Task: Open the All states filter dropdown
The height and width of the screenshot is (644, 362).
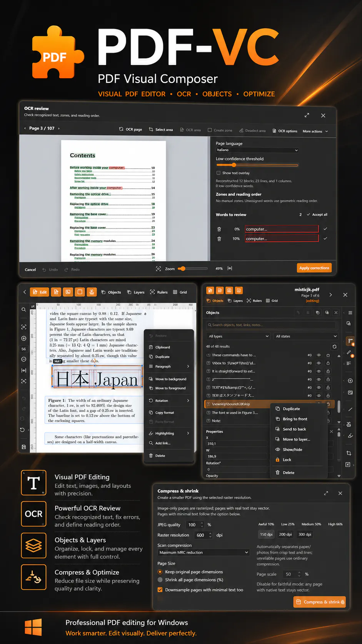Action: coord(306,336)
